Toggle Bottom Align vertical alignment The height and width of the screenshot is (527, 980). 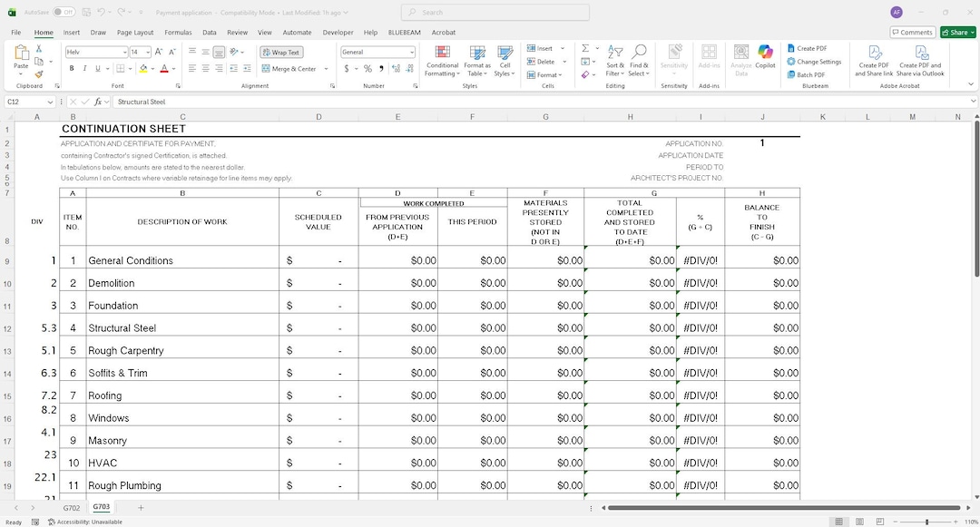pos(219,53)
